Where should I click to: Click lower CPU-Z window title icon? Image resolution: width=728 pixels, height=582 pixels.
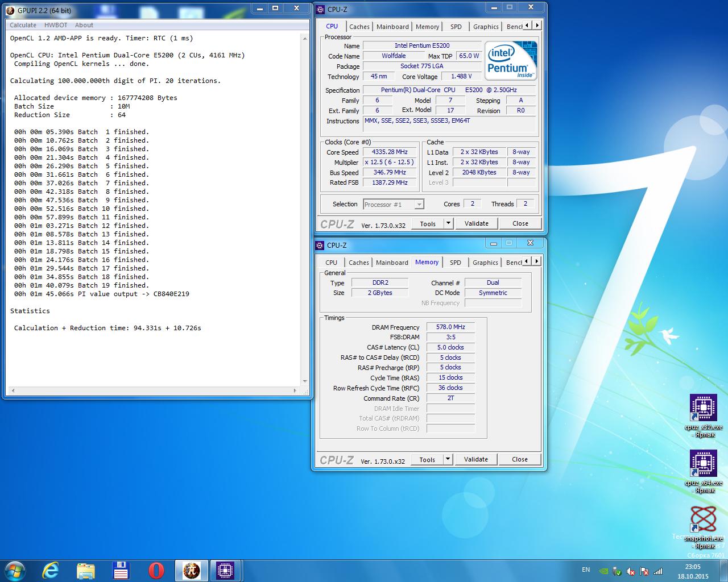pyautogui.click(x=320, y=245)
